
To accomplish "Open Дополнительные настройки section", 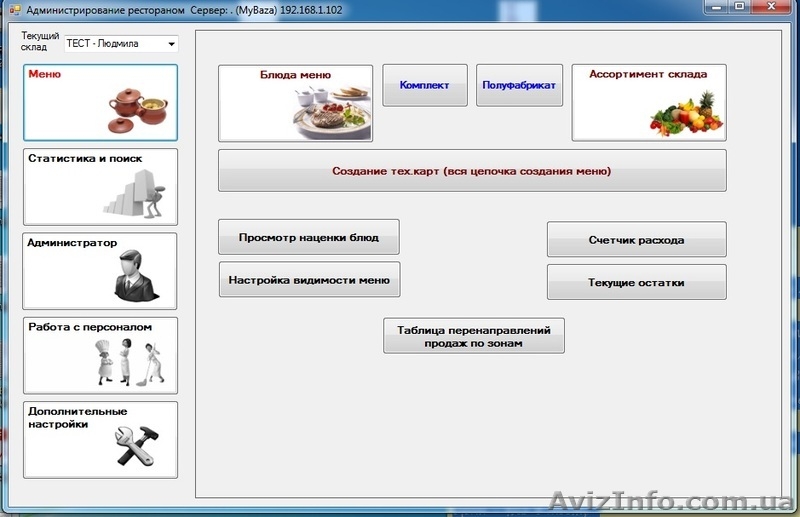I will (101, 439).
